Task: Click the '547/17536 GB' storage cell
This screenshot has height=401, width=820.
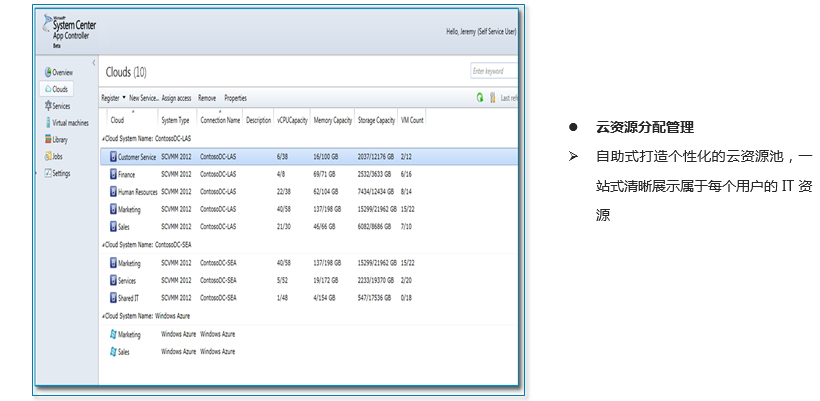Action: pyautogui.click(x=374, y=298)
